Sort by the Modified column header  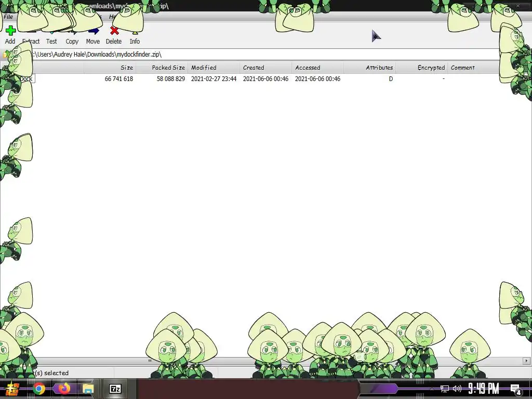214,68
